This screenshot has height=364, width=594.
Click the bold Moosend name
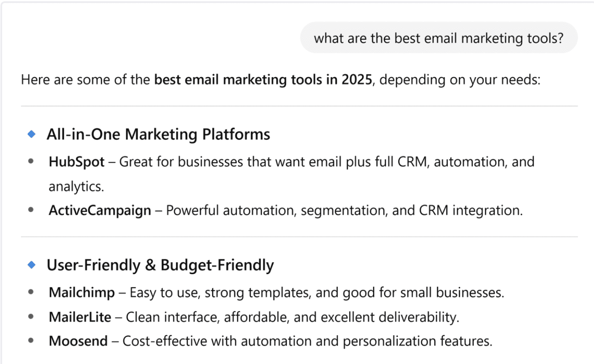click(x=78, y=341)
